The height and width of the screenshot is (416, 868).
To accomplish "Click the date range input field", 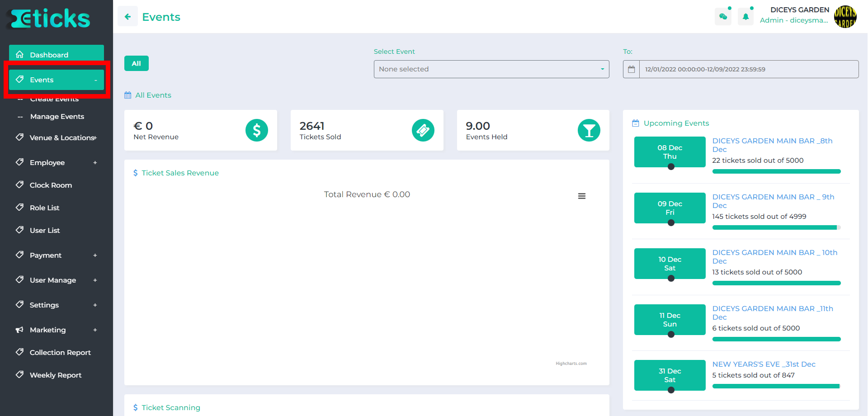I will pos(749,69).
